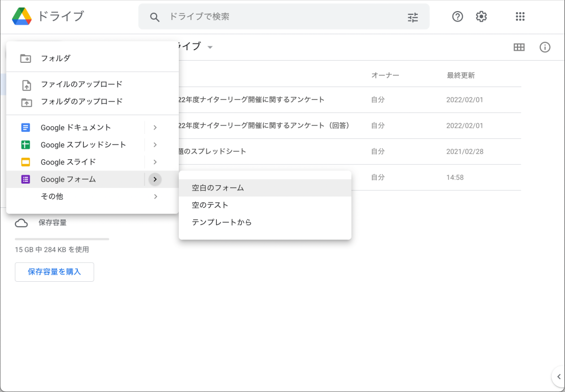
Task: Open the Google apps grid icon
Action: [x=520, y=17]
